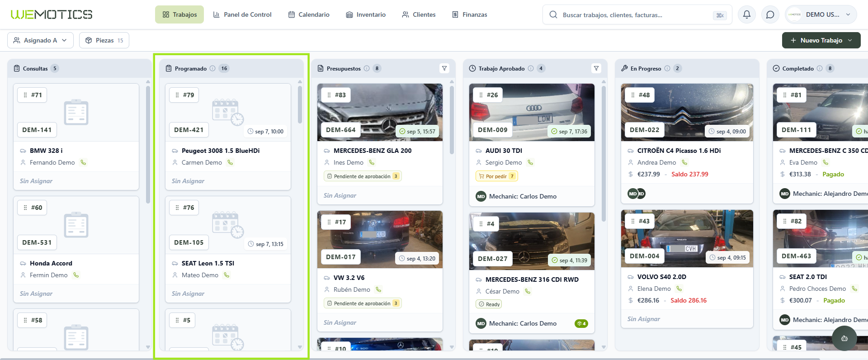
Task: Click 'Saldo 237.99' on Citroën card
Action: point(690,174)
